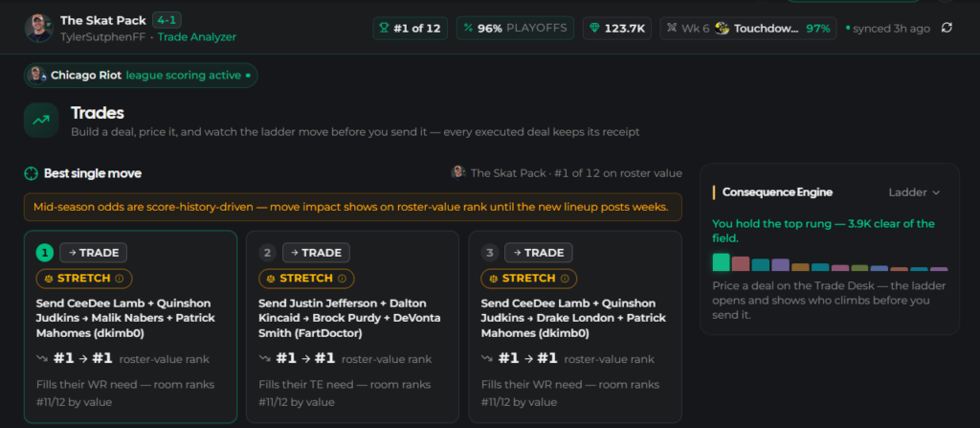
Task: Select the Justin Jefferson trade card
Action: coord(352,327)
